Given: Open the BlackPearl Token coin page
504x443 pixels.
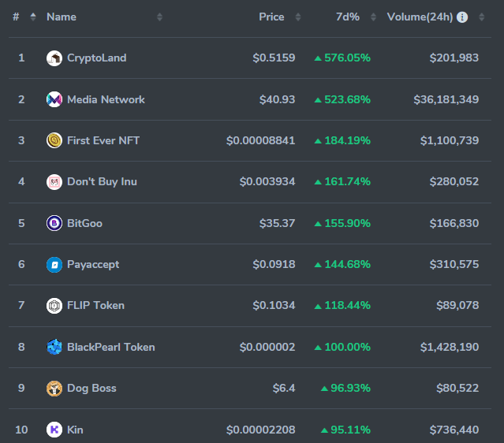Looking at the screenshot, I should [111, 347].
